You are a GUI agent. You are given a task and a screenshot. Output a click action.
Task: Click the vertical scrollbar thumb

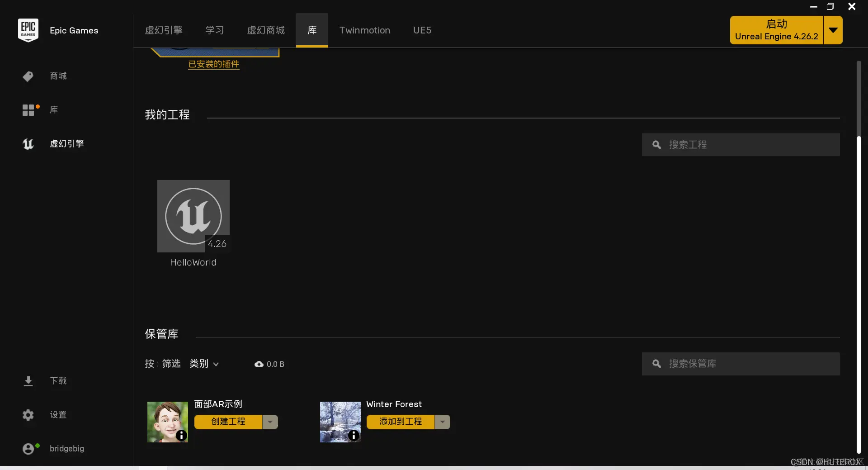(x=859, y=294)
